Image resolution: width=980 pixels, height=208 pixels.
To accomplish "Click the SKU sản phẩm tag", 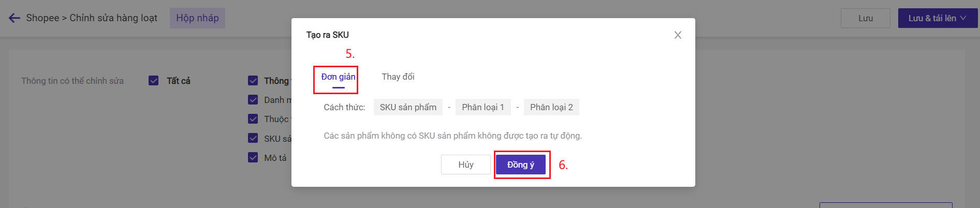I will [408, 107].
